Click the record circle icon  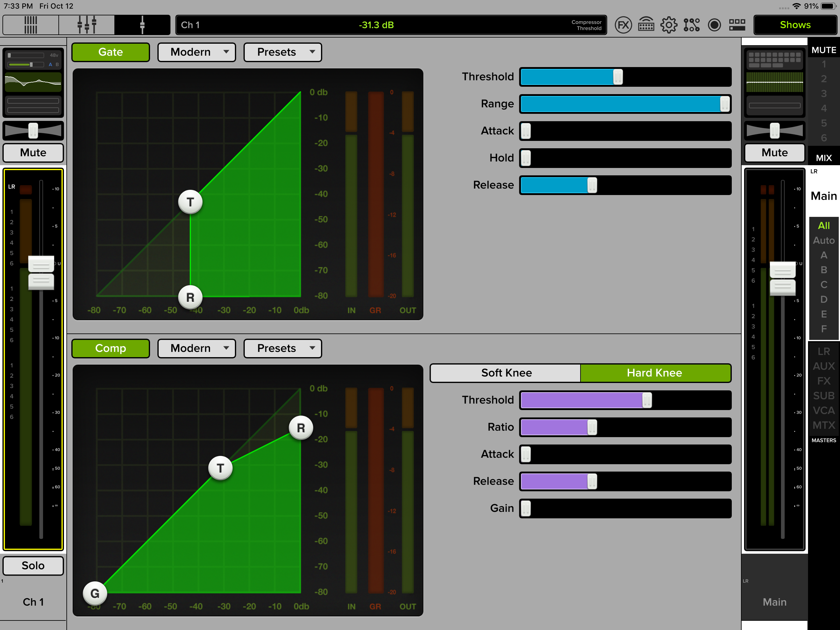click(x=714, y=25)
